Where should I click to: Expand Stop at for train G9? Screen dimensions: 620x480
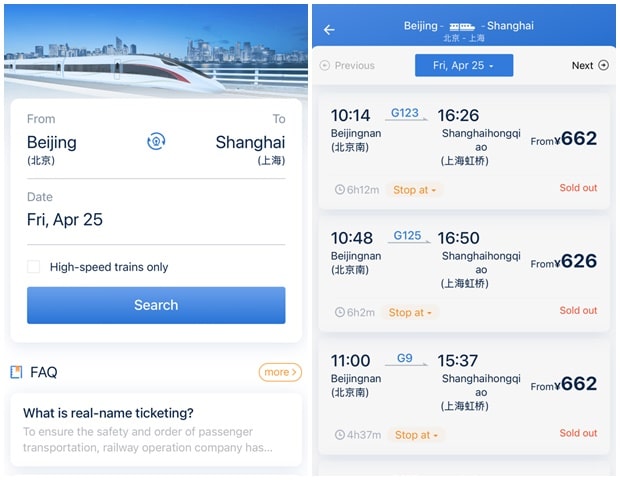416,435
